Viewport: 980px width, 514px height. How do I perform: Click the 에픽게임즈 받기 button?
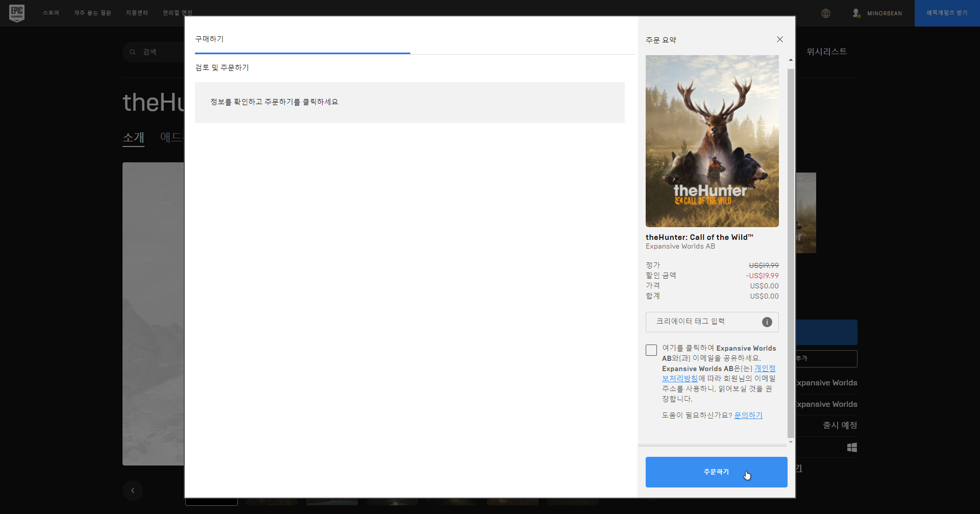(947, 13)
